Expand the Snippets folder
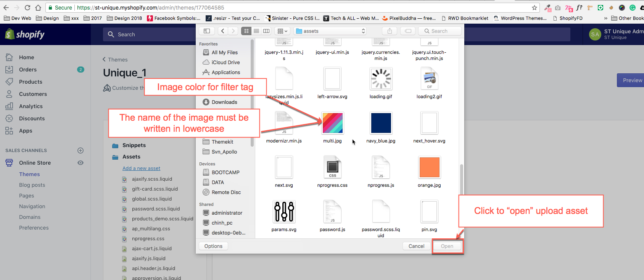 click(129, 145)
